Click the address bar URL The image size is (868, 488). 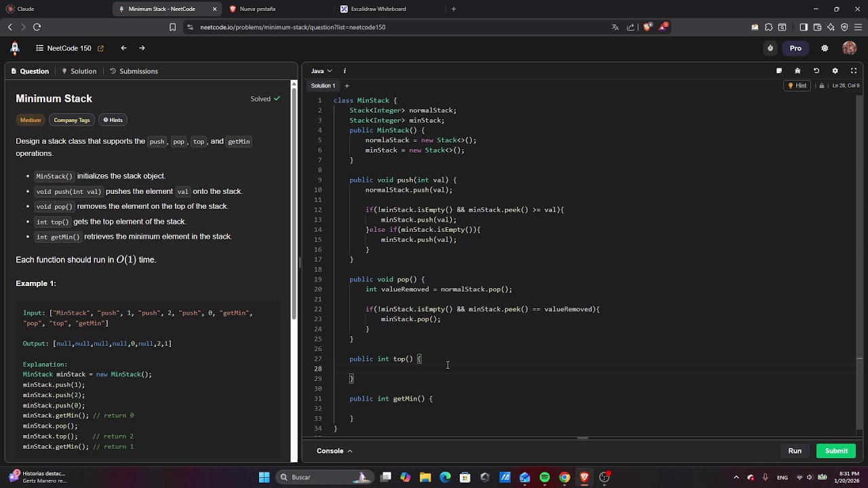(293, 27)
